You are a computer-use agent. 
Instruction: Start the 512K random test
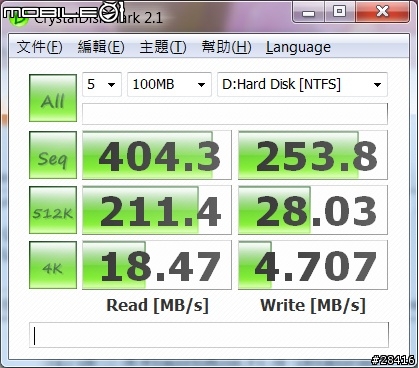click(53, 210)
